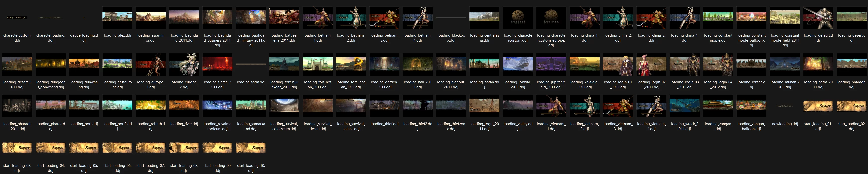Select the loading_jobwar_2011.ddj file
The image size is (868, 174).
click(518, 64)
